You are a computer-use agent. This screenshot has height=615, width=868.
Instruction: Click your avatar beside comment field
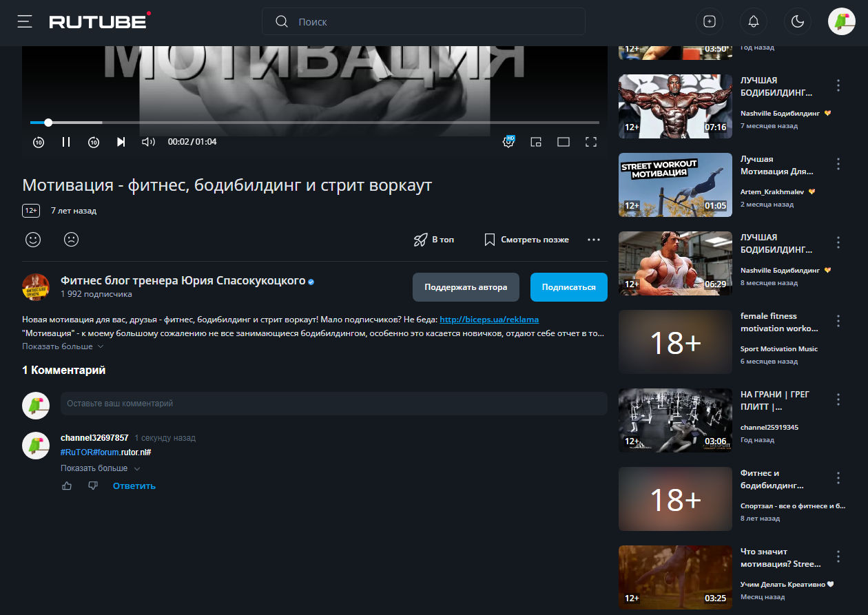point(36,406)
